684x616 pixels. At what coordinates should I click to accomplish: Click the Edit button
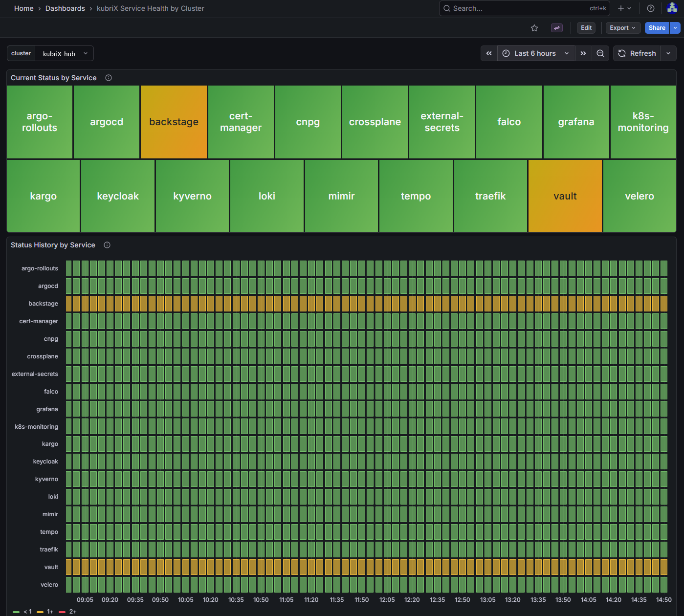pos(586,28)
